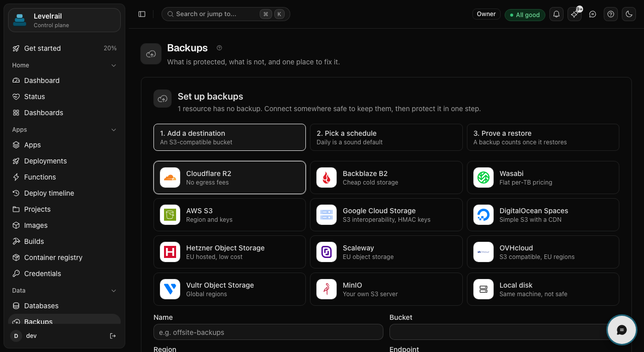Open the comments icon in top bar
The width and height of the screenshot is (644, 352).
coord(593,14)
